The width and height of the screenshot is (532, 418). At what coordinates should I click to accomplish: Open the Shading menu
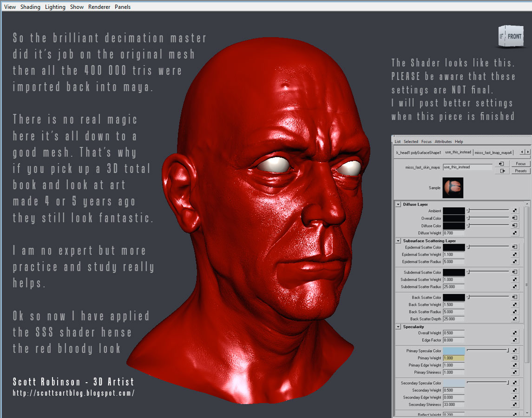pyautogui.click(x=30, y=7)
